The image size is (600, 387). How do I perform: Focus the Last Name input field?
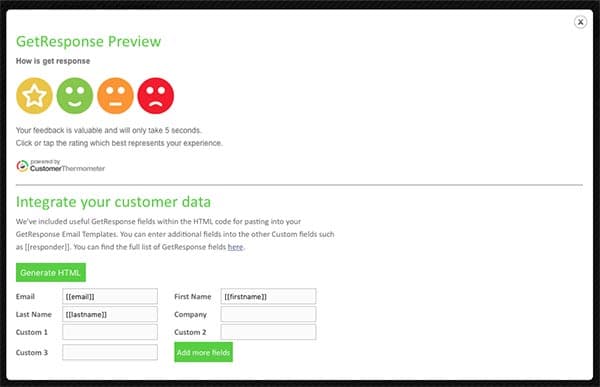[x=110, y=314]
